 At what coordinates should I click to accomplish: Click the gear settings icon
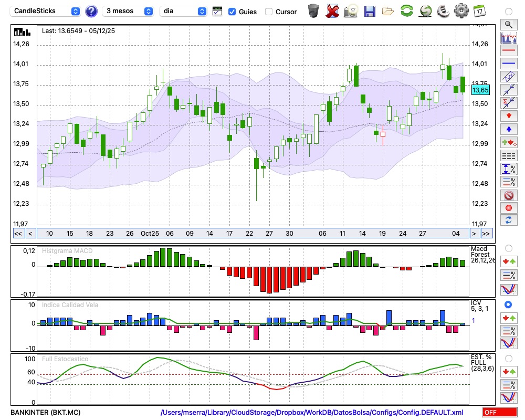tap(461, 10)
